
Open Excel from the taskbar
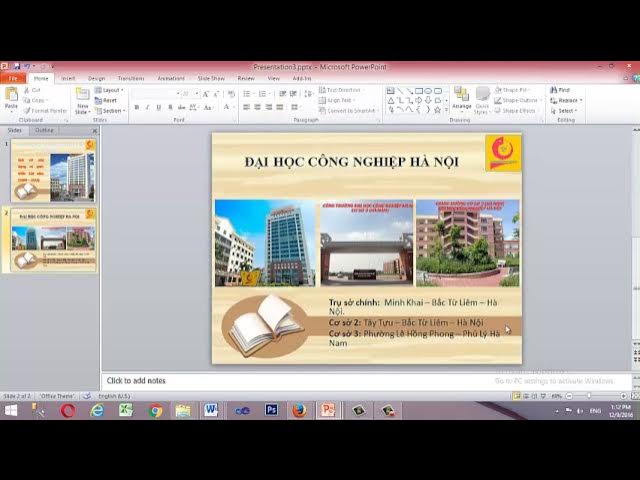[126, 410]
